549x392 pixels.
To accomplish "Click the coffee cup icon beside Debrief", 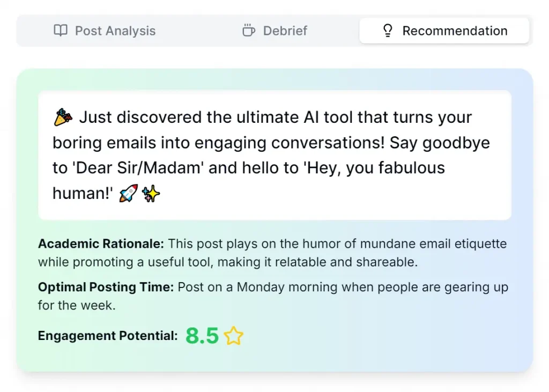I will pos(248,31).
